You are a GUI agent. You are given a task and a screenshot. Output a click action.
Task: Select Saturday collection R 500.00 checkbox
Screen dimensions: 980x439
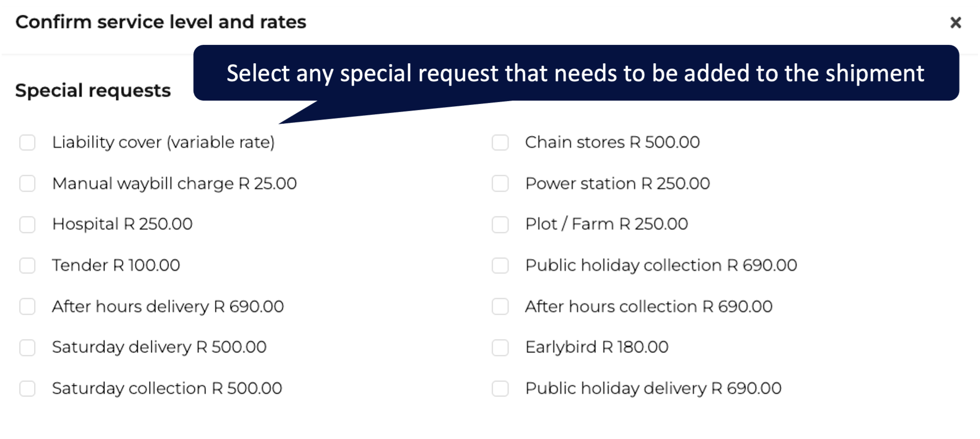27,388
